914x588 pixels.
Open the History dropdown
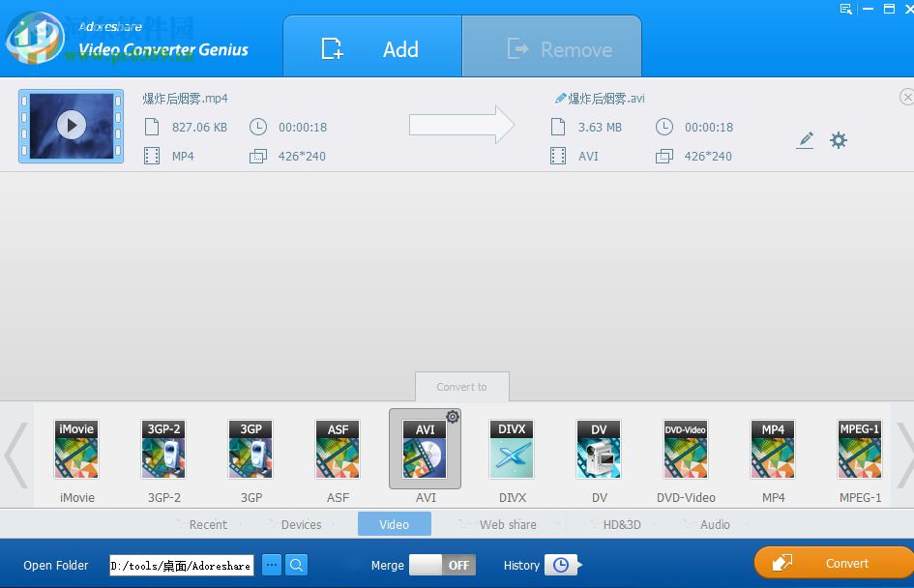pos(562,565)
